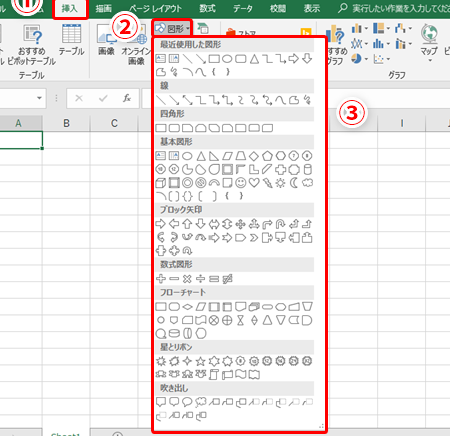
Task: Pick diamond shape under 基本図形
Action: [x=254, y=156]
